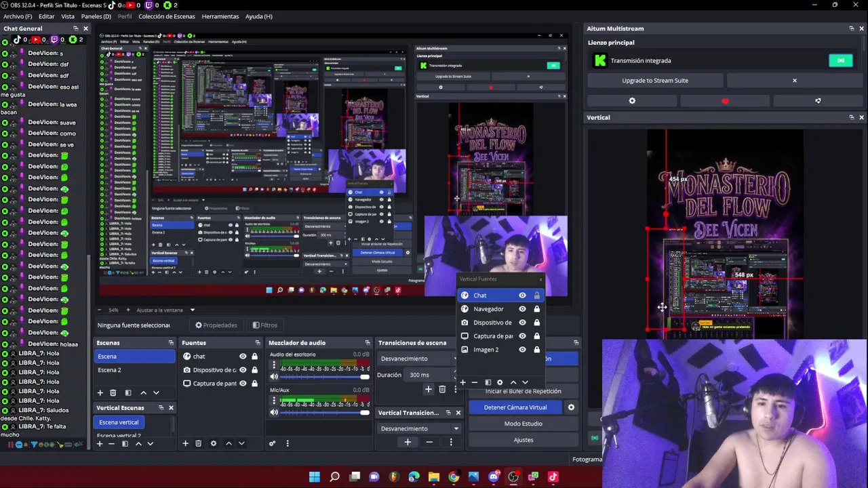Open Aitum Multistream settings gear
868x488 pixels.
632,101
